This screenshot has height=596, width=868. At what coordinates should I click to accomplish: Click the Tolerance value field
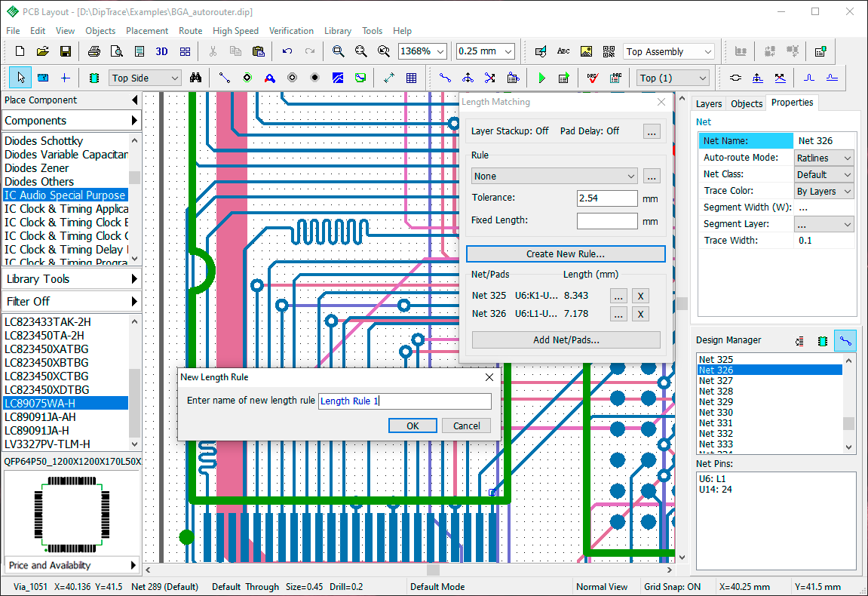click(607, 198)
